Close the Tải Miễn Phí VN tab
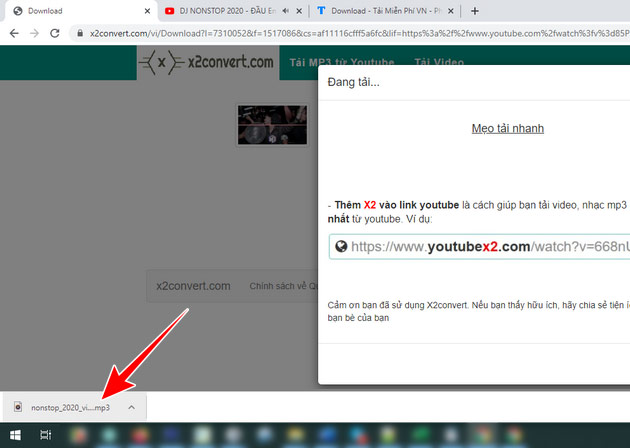630x448 pixels. [x=451, y=11]
